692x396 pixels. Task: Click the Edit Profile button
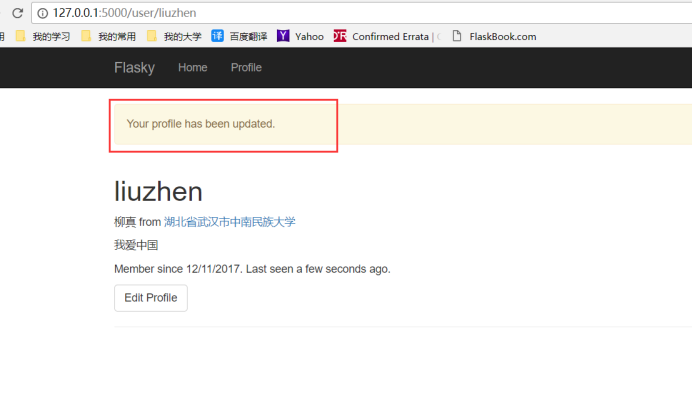tap(151, 298)
